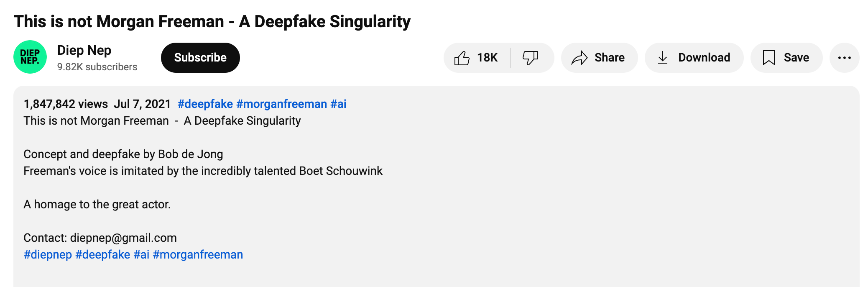This screenshot has height=287, width=868.
Task: Click the Share arrow icon
Action: [x=580, y=58]
